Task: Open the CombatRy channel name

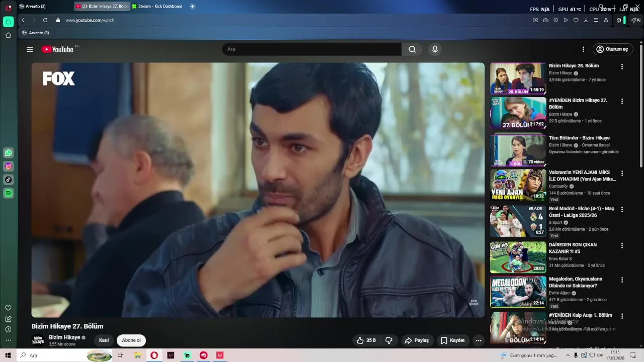Action: click(x=558, y=187)
